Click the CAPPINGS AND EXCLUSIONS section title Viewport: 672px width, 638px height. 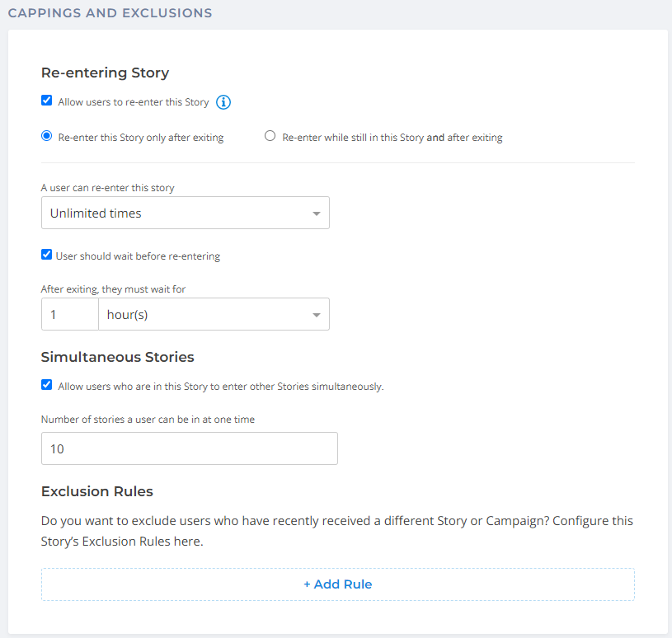[110, 13]
